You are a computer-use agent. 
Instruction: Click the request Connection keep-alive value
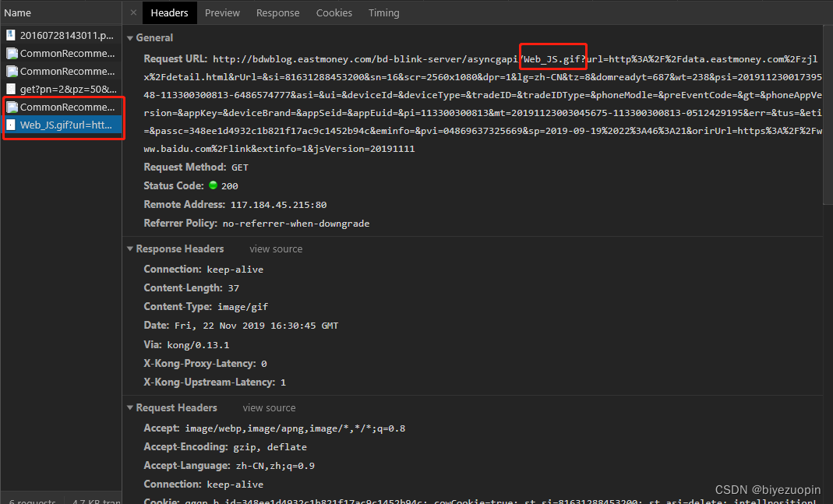pyautogui.click(x=235, y=485)
